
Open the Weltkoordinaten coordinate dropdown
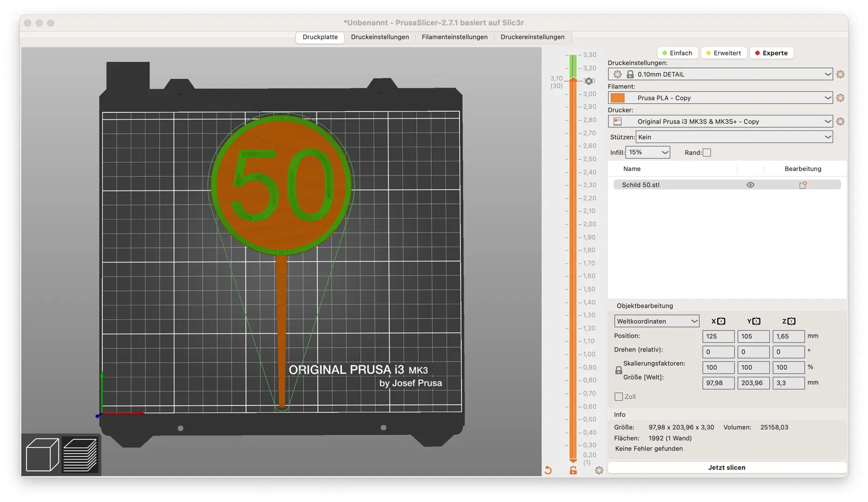656,321
